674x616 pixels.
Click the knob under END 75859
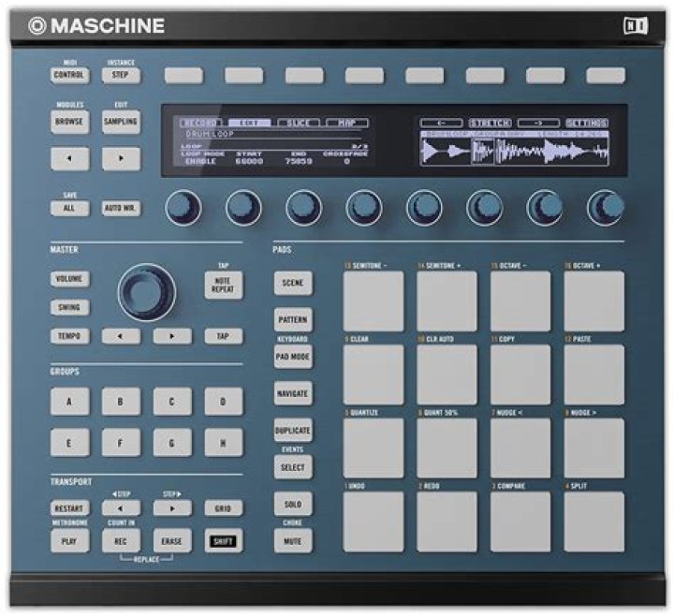click(303, 208)
